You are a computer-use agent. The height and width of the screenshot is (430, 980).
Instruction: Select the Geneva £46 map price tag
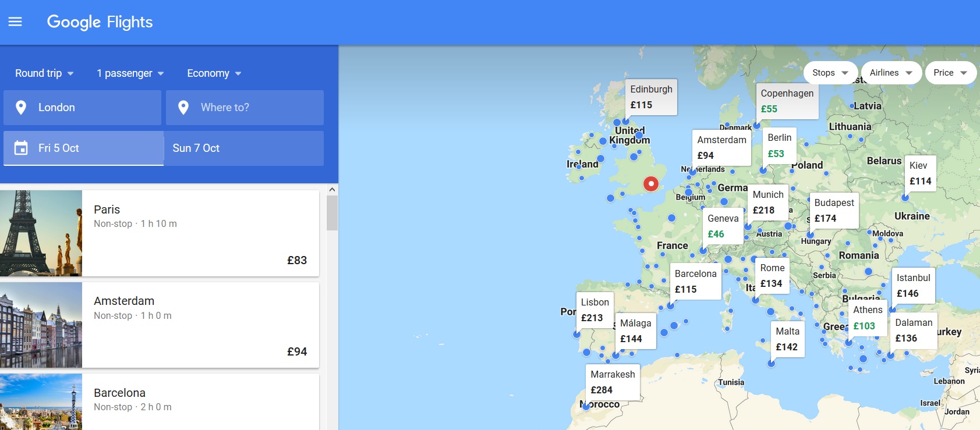point(723,226)
